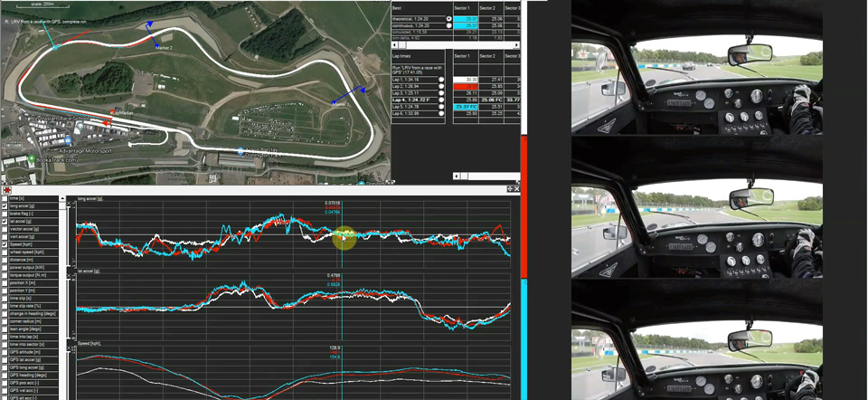Select the continuous best lap radio button
This screenshot has height=400, width=868.
click(x=448, y=25)
